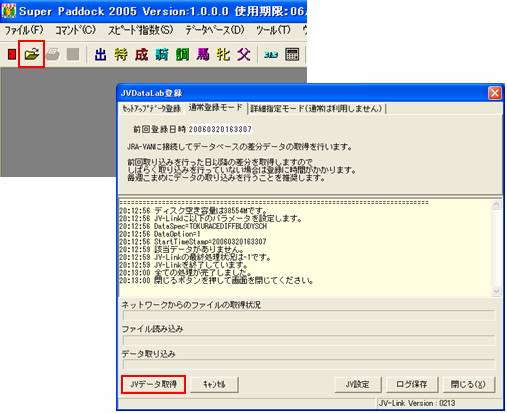Click the ネットワークからのファイルの取得状況 progress bar

(x=309, y=315)
